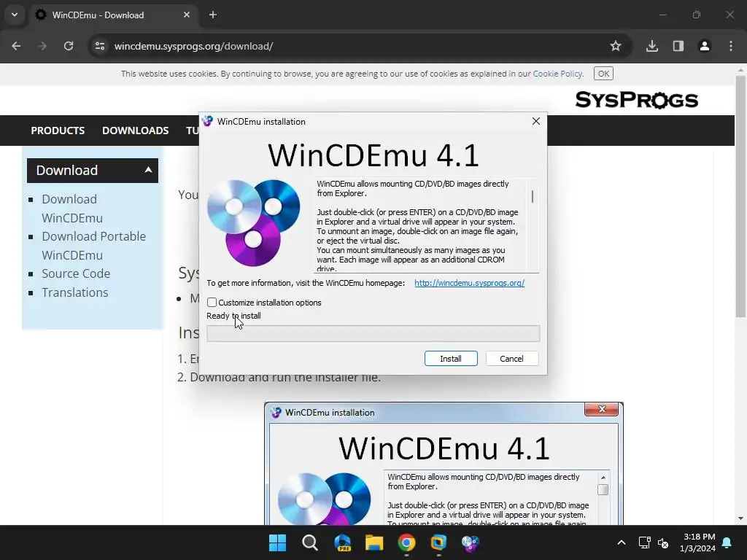The height and width of the screenshot is (560, 747).
Task: Open File Explorer from taskbar
Action: tap(374, 542)
